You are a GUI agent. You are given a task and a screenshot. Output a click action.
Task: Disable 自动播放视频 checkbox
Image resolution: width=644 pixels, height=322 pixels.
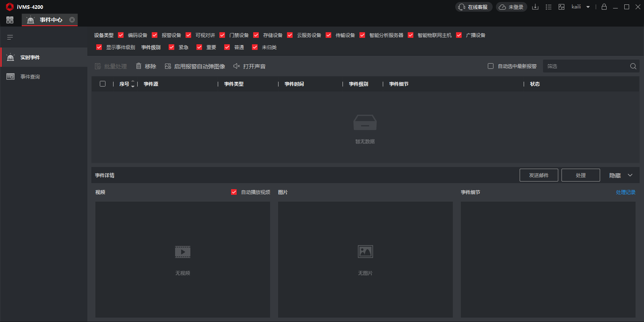(x=234, y=192)
